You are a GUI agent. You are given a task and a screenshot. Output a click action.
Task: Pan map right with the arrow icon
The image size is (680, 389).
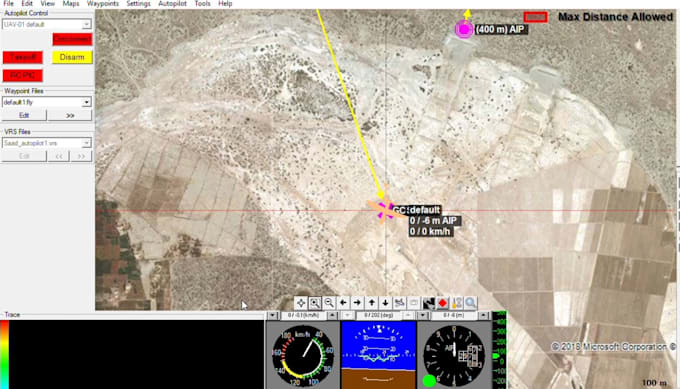[357, 303]
